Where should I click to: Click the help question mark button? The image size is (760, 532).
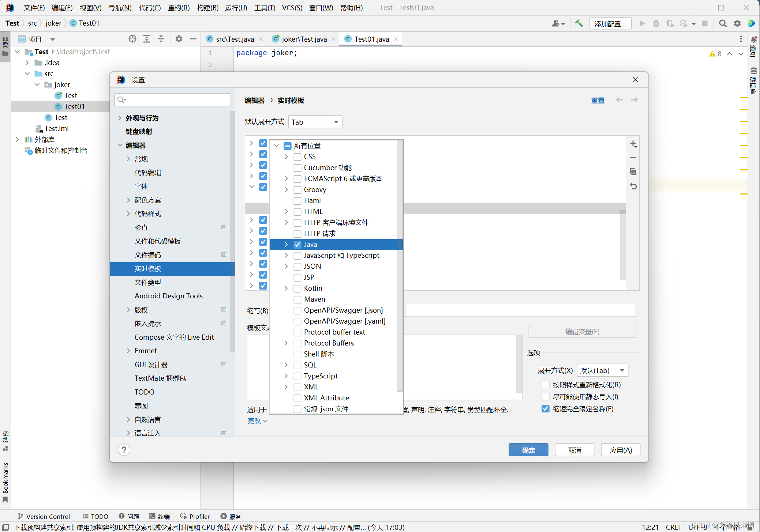(x=124, y=450)
